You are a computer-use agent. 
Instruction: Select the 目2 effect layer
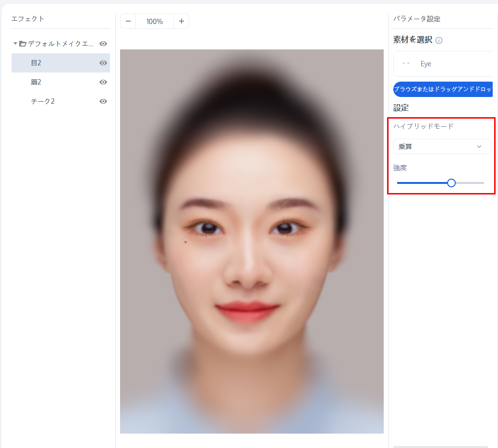click(x=61, y=63)
